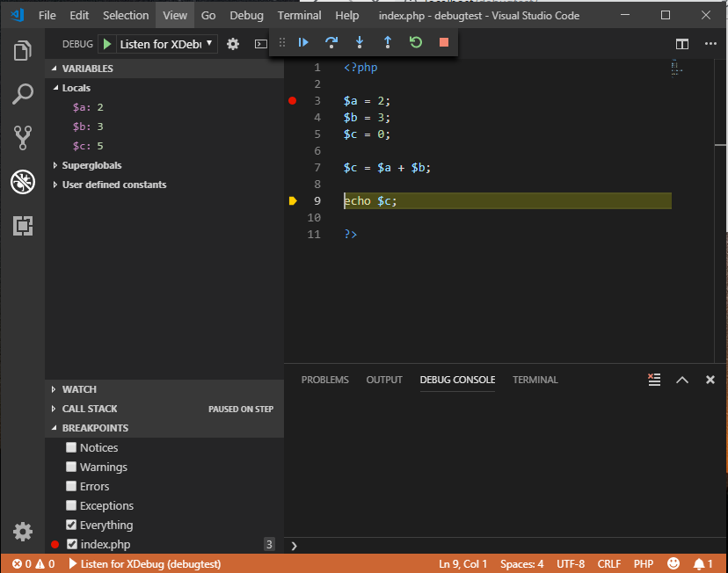Open the View menu

(175, 15)
